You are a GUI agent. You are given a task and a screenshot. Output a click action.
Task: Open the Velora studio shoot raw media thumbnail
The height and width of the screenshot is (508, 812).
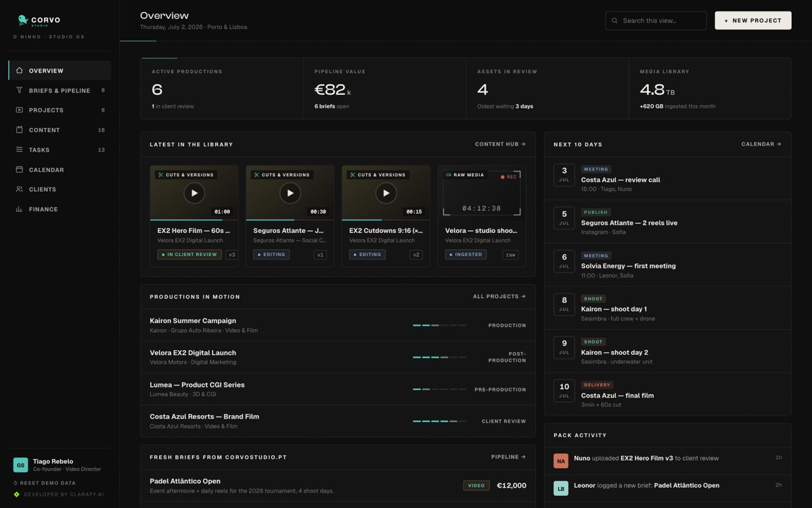482,193
